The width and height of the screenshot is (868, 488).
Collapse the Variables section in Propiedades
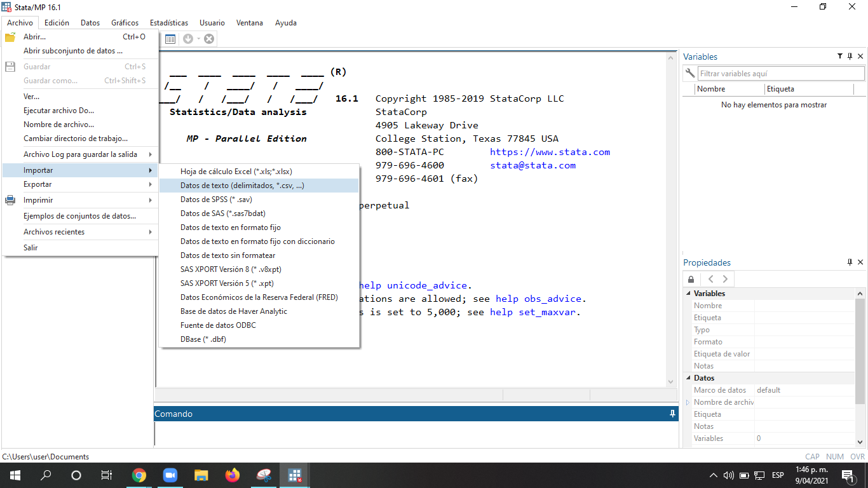coord(688,294)
